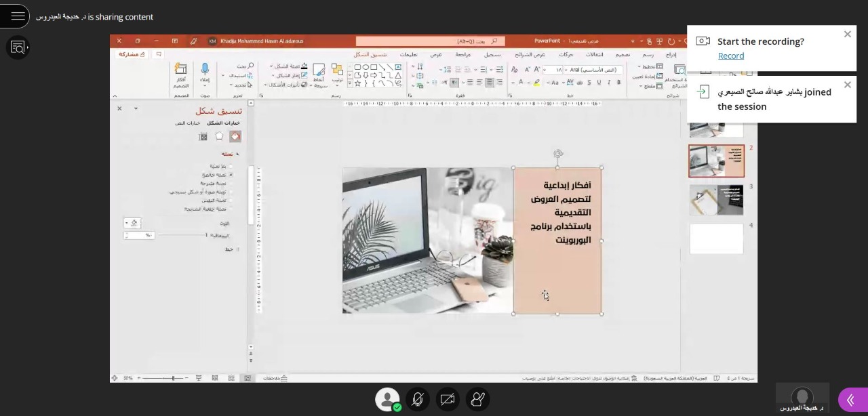
Task: Clear all formatting icon in Font group
Action: tap(515, 70)
